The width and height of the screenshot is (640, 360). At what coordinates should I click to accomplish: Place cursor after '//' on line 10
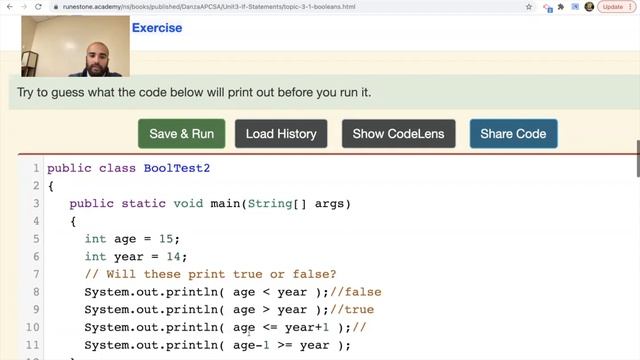pyautogui.click(x=367, y=327)
